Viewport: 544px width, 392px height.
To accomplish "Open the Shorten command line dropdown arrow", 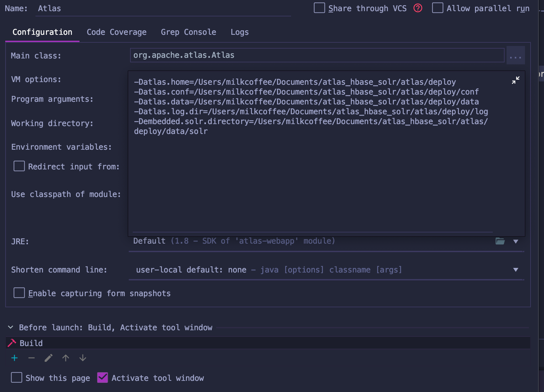I will click(516, 270).
